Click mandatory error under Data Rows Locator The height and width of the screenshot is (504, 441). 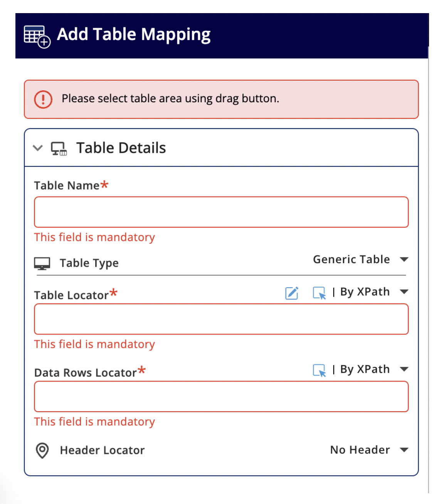coord(94,422)
